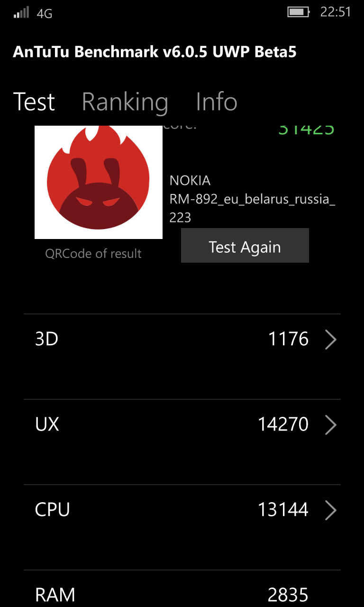
Task: Expand the UX score chevron
Action: click(330, 425)
